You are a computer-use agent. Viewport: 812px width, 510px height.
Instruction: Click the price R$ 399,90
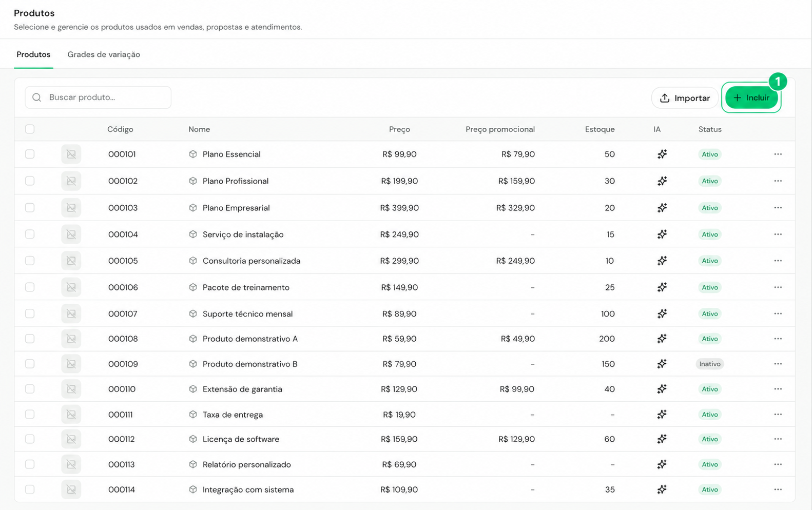[x=399, y=208]
